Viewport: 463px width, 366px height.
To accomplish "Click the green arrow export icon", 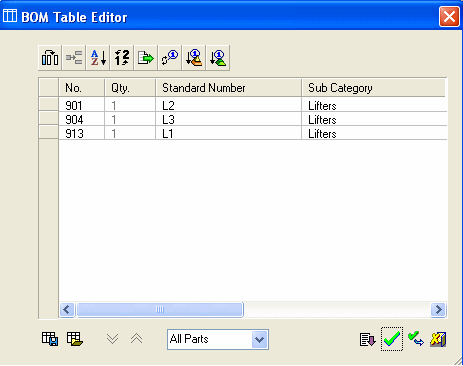I will (146, 58).
